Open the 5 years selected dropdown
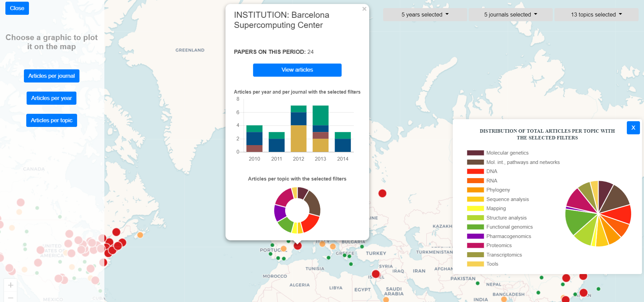Image resolution: width=644 pixels, height=302 pixels. 425,14
